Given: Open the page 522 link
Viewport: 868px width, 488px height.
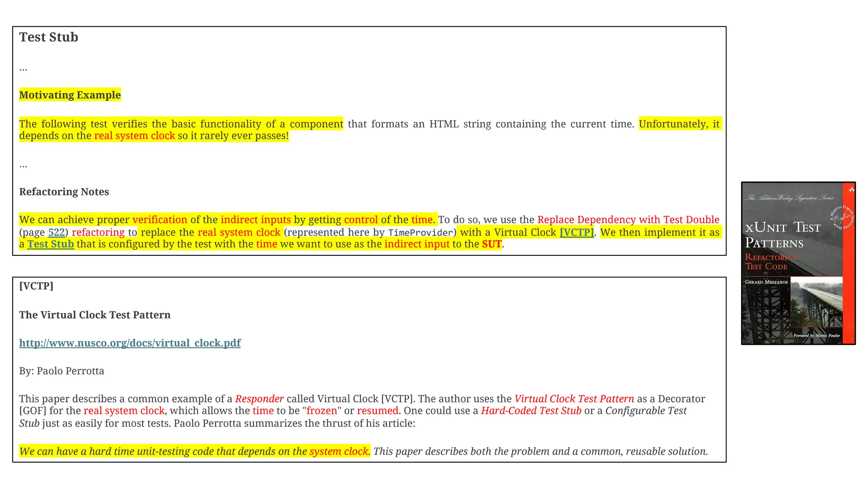Looking at the screenshot, I should pyautogui.click(x=56, y=233).
